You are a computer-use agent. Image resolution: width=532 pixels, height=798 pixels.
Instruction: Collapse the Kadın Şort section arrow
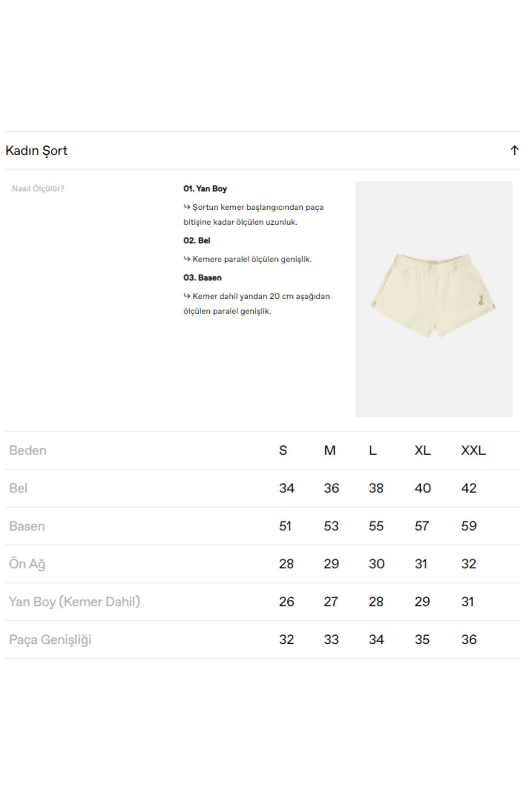[514, 150]
